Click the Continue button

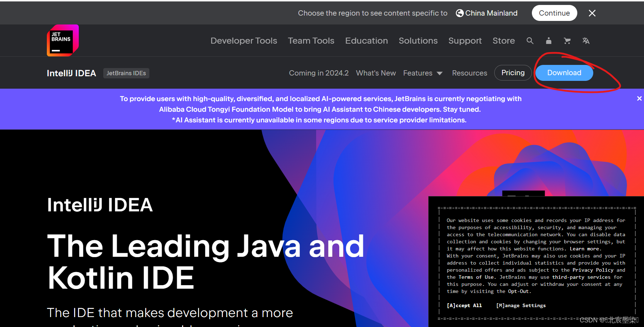(x=554, y=13)
